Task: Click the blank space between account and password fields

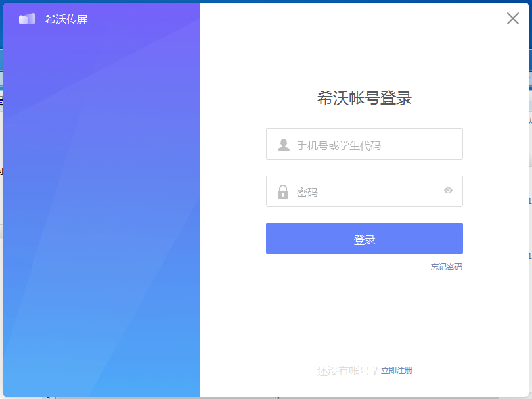Action: point(365,168)
